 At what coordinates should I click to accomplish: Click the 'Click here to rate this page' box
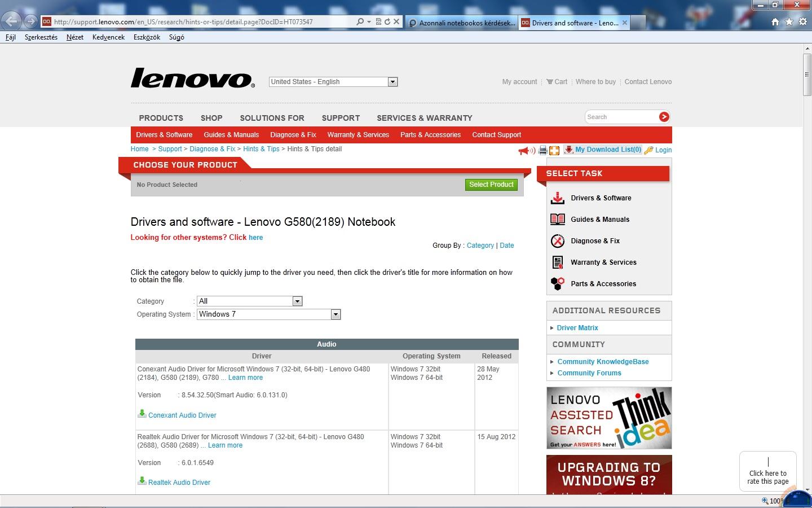pos(768,471)
